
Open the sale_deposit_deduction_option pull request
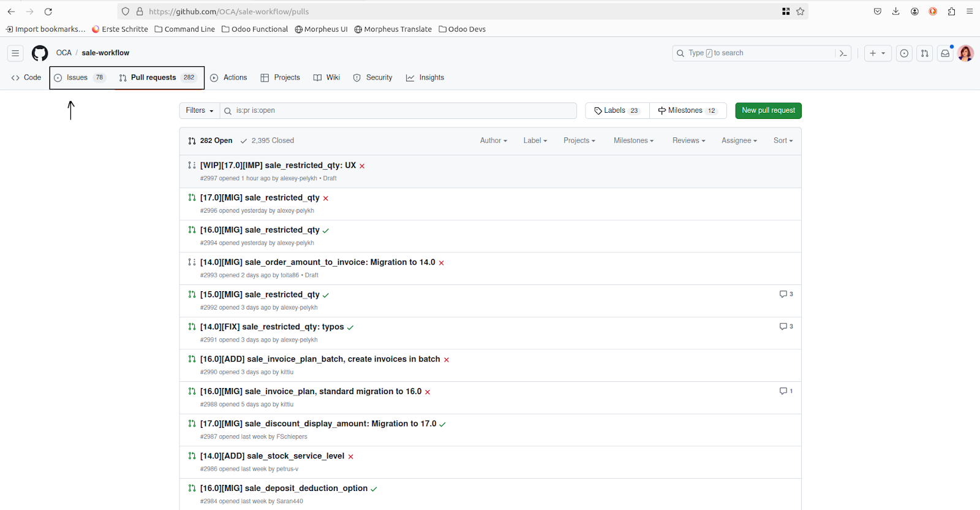[284, 489]
